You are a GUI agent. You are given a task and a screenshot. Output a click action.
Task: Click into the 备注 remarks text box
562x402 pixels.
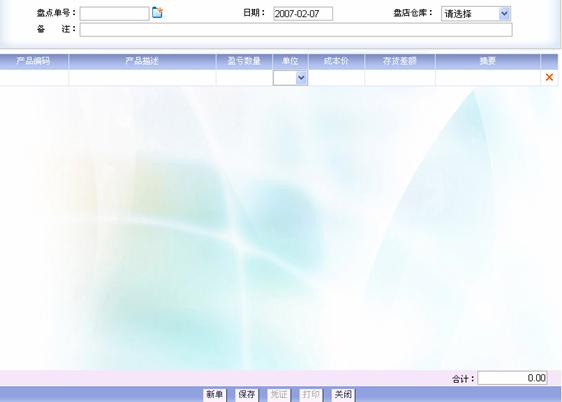pos(296,30)
